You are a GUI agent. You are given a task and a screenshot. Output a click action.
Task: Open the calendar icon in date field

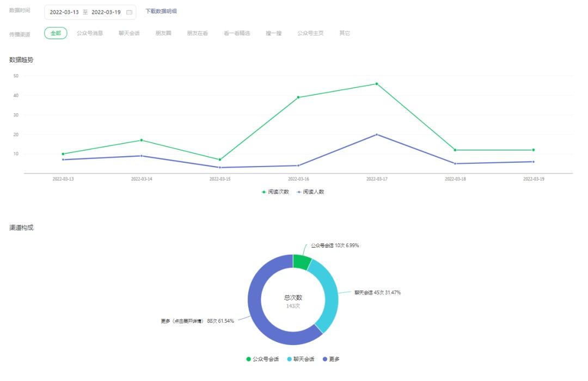tap(129, 13)
